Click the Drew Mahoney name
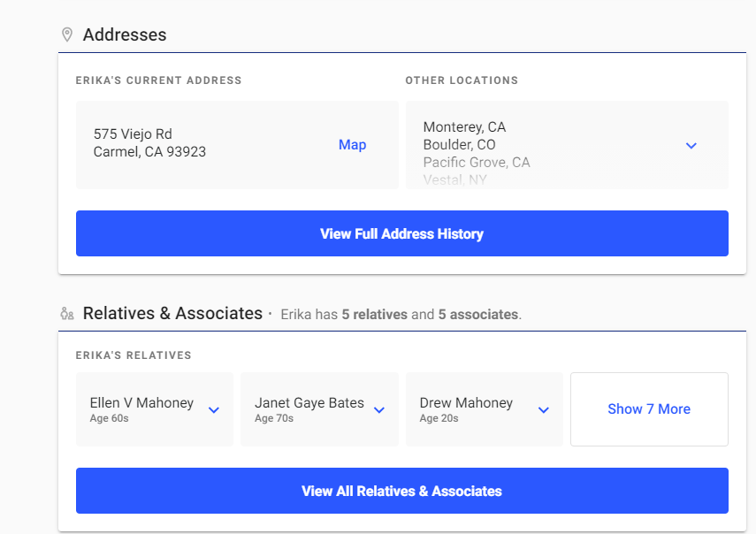Screen dimensions: 756x534 466,403
